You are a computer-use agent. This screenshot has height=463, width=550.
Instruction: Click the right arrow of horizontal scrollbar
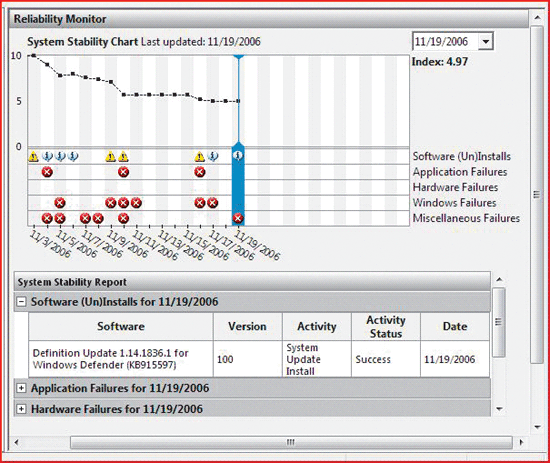pyautogui.click(x=521, y=442)
